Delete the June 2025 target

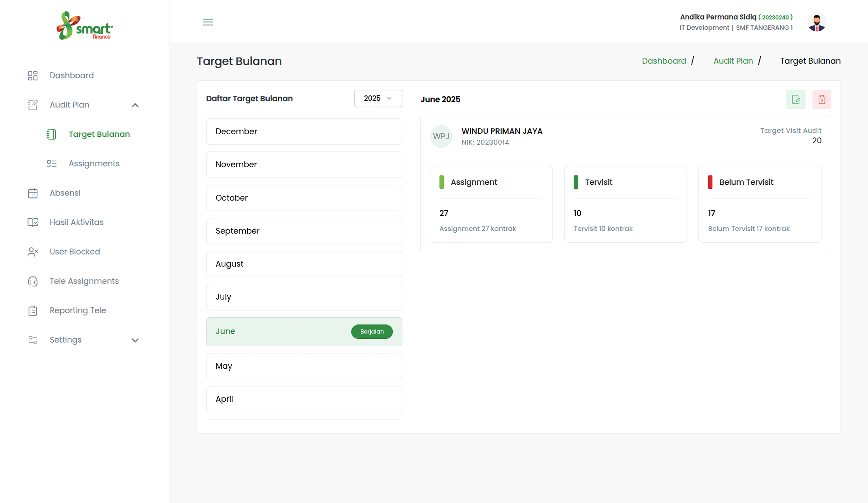[822, 100]
